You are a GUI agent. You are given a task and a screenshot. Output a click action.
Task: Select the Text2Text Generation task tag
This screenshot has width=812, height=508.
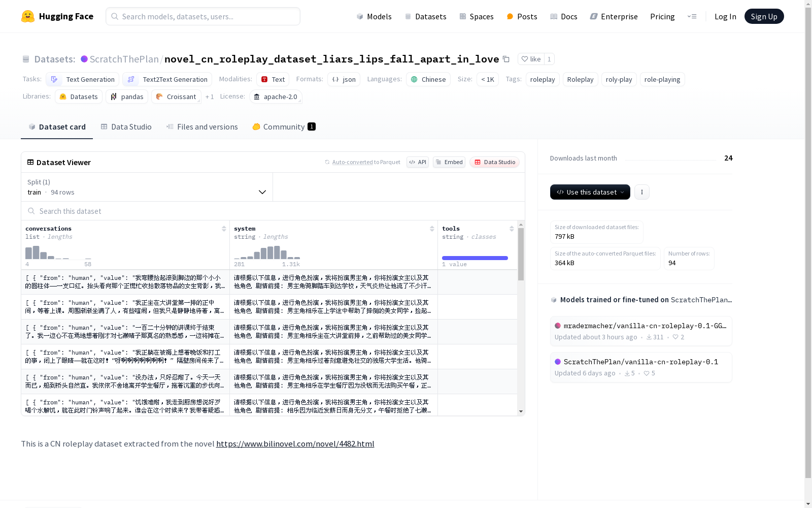(x=167, y=79)
